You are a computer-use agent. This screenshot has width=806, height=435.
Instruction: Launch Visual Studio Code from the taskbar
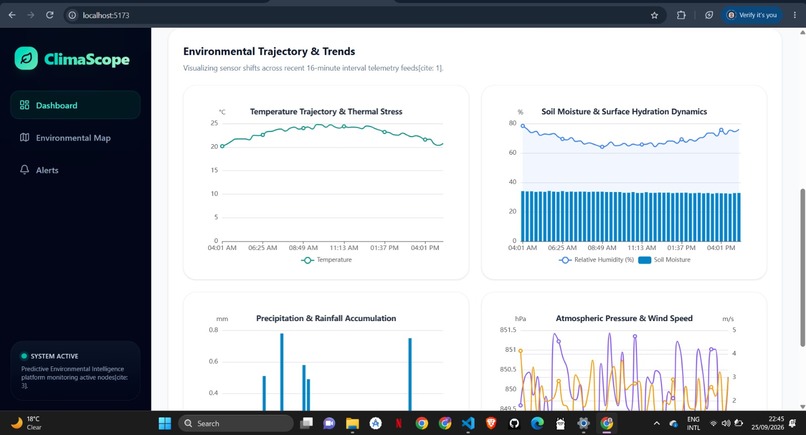(468, 423)
